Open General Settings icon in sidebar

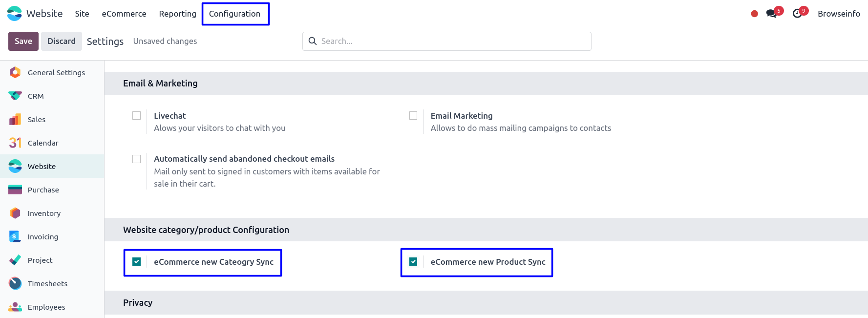click(x=15, y=73)
